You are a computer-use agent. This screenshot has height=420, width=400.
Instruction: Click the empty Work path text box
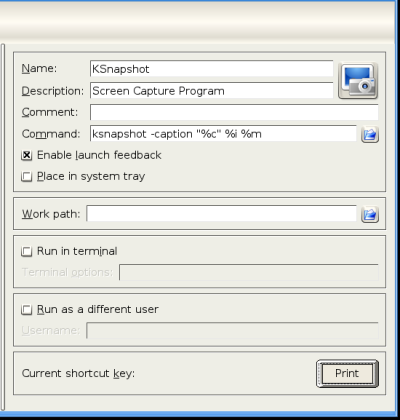point(221,214)
